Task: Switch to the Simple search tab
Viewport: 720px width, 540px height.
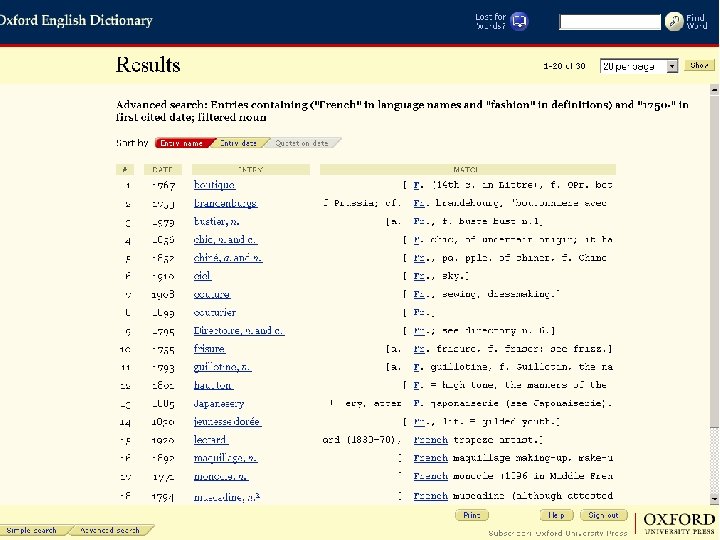Action: (32, 530)
